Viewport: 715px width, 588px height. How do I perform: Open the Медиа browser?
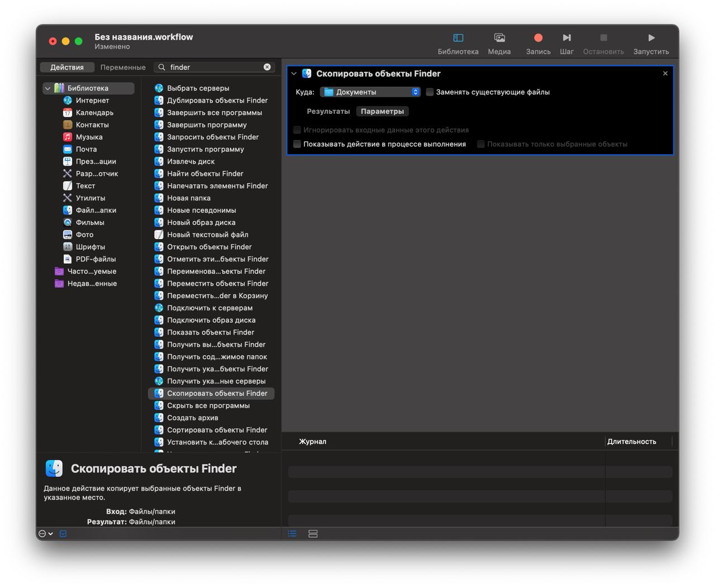click(499, 38)
